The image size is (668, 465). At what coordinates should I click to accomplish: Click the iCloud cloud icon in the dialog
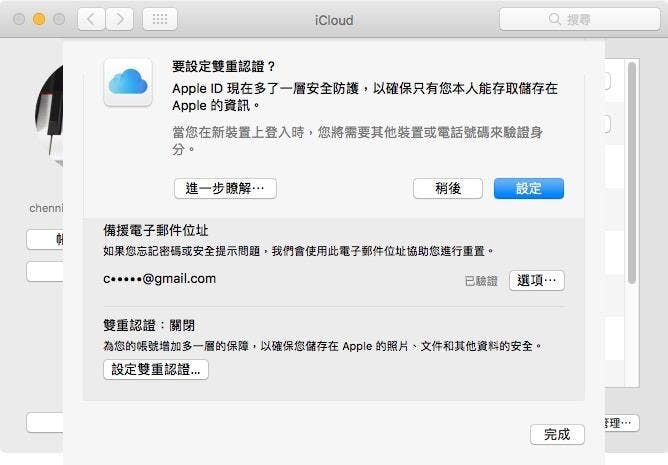point(128,82)
